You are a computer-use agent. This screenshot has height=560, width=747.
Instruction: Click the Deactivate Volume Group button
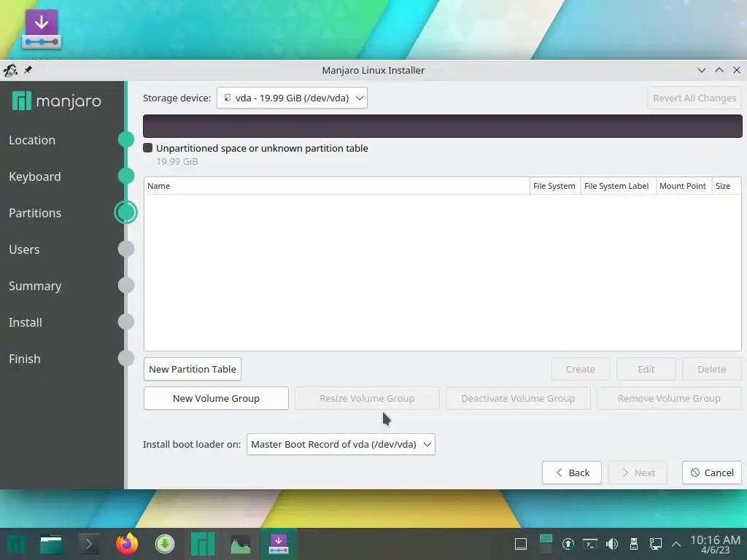pos(518,399)
